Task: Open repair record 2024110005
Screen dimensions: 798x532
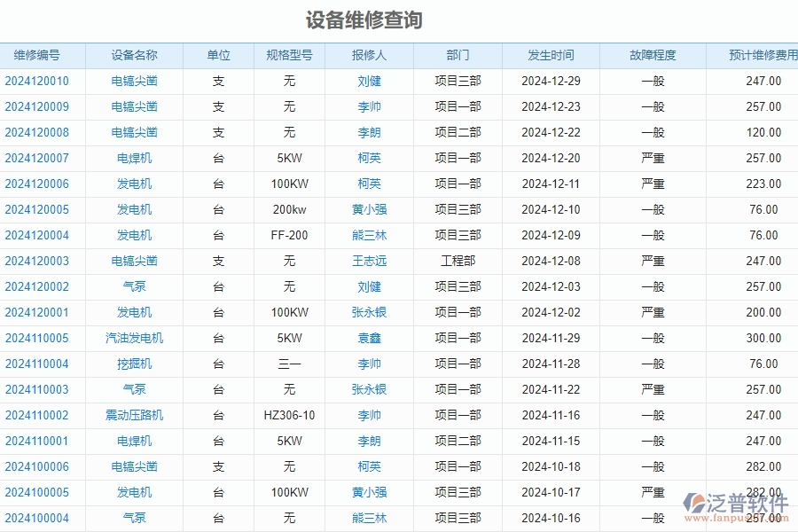Action: [39, 338]
